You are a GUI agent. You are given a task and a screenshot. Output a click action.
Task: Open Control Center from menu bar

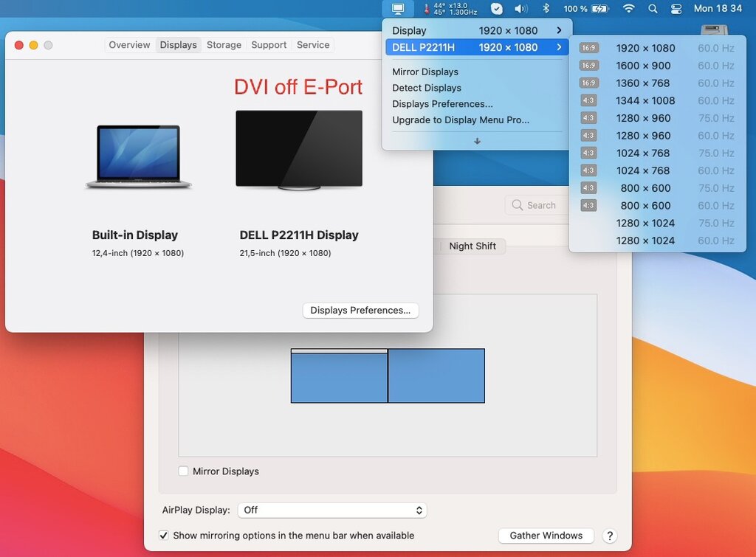[x=676, y=9]
